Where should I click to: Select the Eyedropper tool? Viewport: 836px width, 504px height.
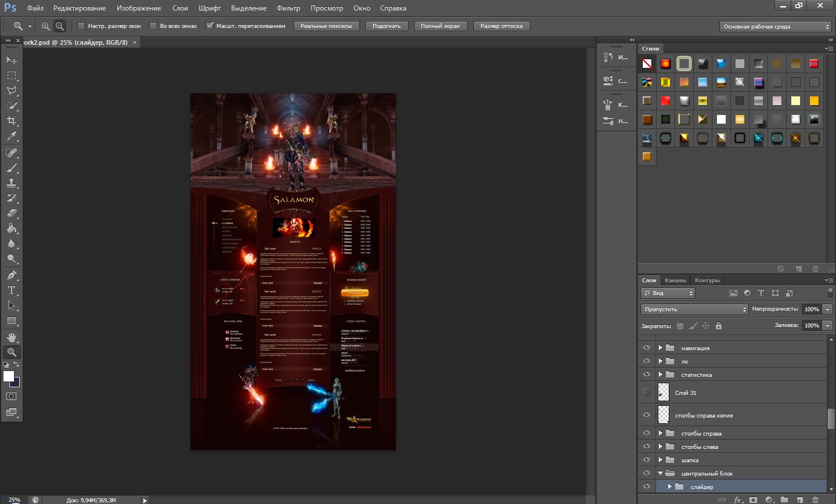[x=12, y=136]
